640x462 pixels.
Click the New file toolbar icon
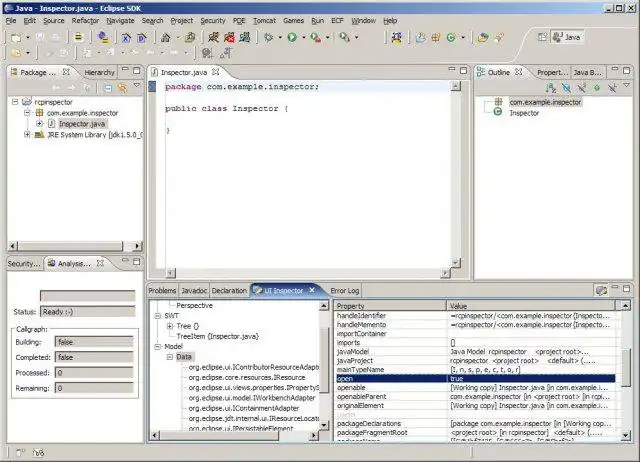coord(16,38)
